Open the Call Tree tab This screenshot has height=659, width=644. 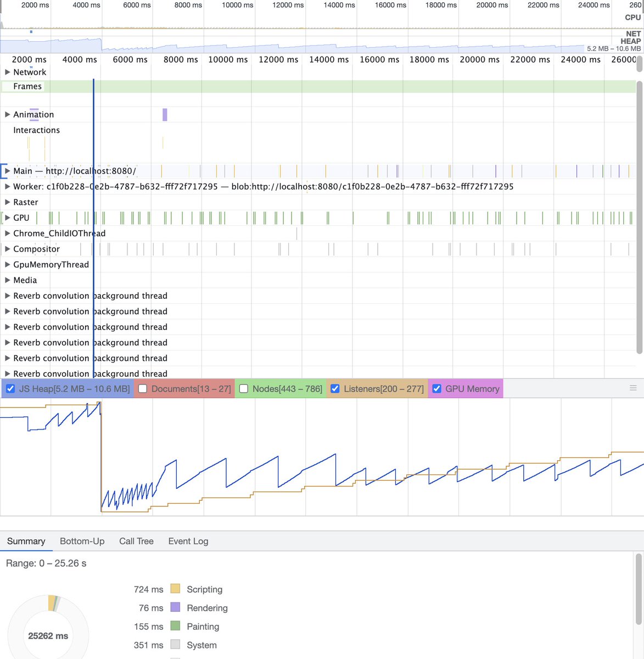[136, 541]
